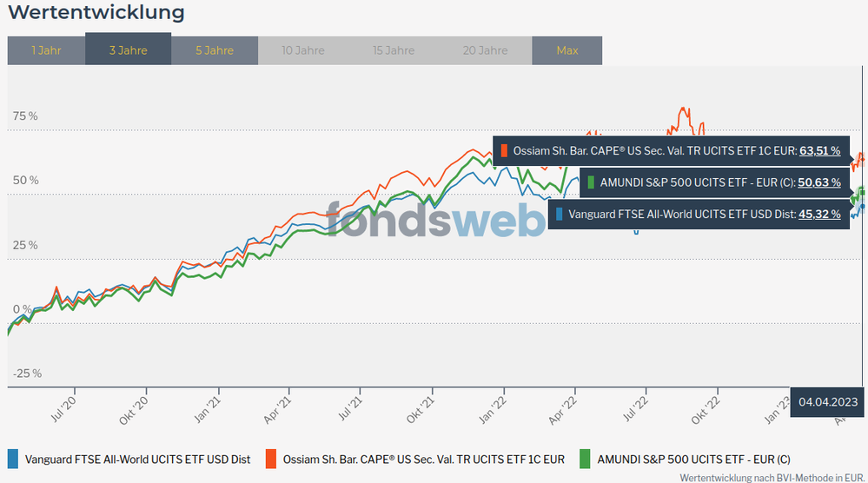Select the 15 Jahre range tab
Screen dimensions: 868x483
point(394,50)
